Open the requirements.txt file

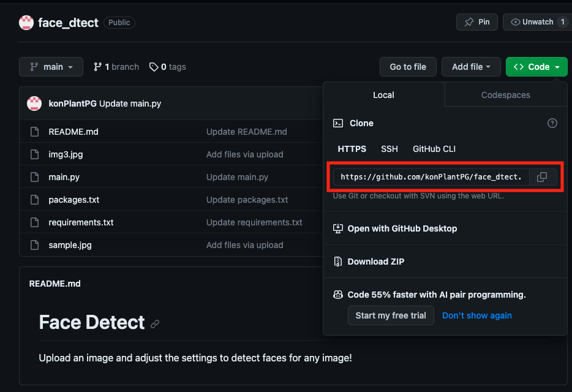tap(81, 222)
